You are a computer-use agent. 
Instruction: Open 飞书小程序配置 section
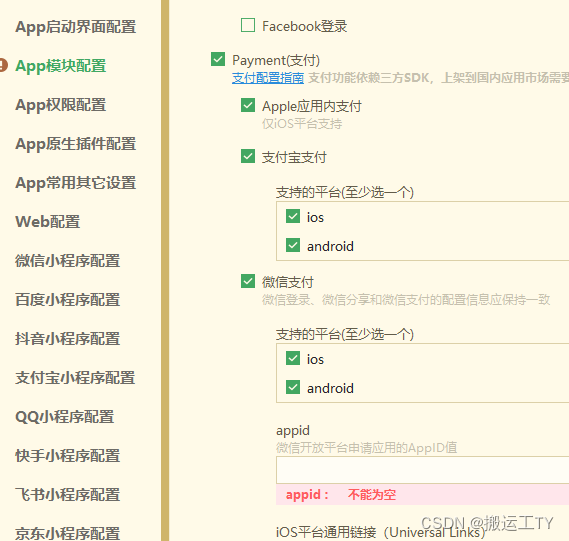tap(67, 495)
